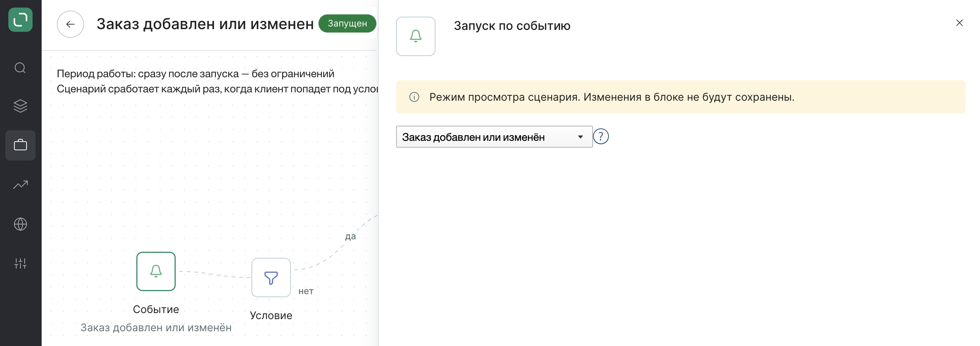
Task: Click the Запуск по событию heading
Action: tap(512, 26)
